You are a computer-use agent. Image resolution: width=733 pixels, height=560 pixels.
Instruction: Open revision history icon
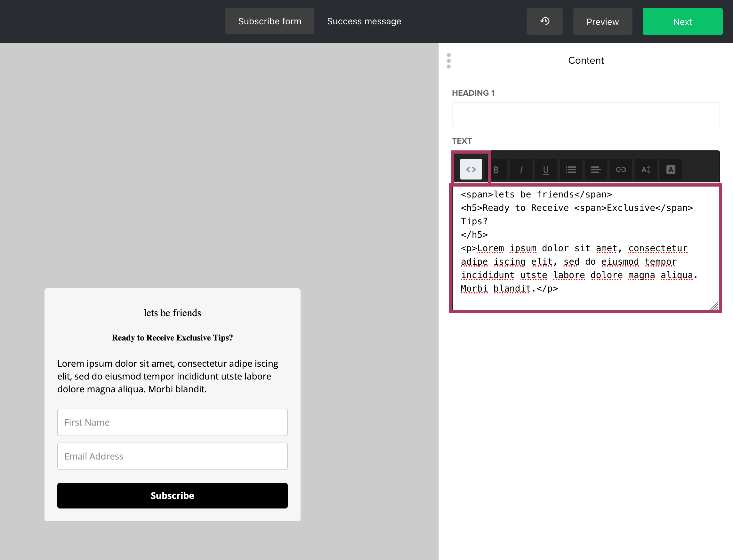click(x=545, y=21)
